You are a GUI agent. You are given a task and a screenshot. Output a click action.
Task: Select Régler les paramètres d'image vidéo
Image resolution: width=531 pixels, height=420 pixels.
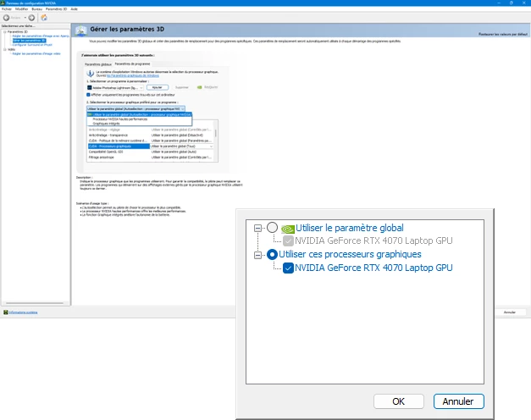36,53
